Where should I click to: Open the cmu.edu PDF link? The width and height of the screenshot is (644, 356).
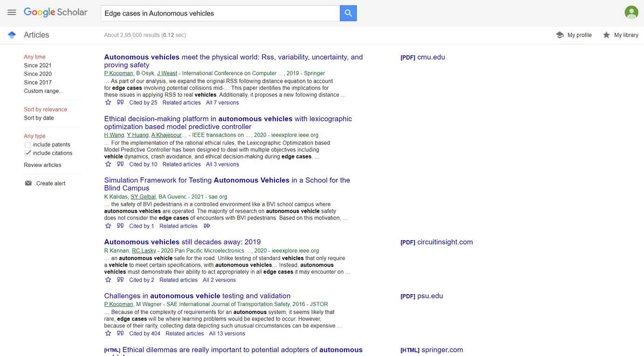tap(423, 57)
